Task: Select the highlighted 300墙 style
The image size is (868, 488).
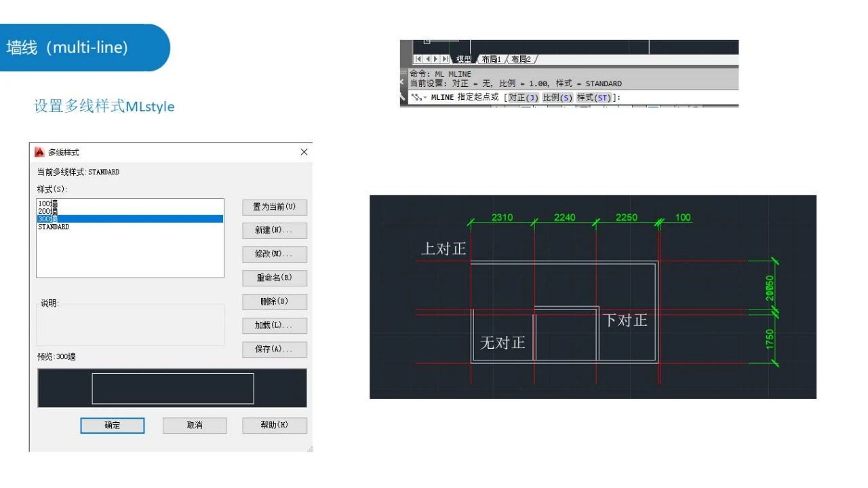Action: [130, 219]
